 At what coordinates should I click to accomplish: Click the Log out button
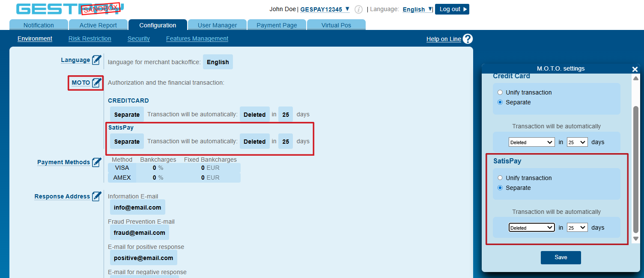452,9
